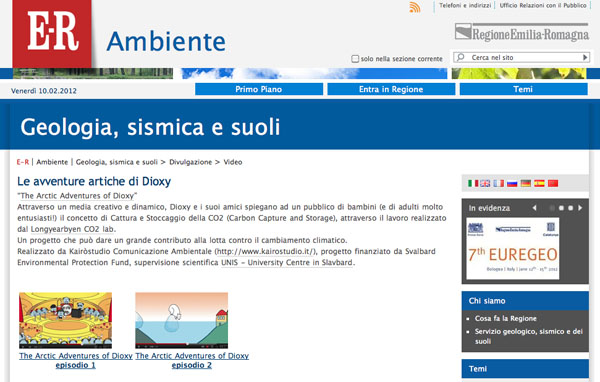This screenshot has height=382, width=600.
Task: Click the Video breadcrumb item
Action: click(x=233, y=162)
